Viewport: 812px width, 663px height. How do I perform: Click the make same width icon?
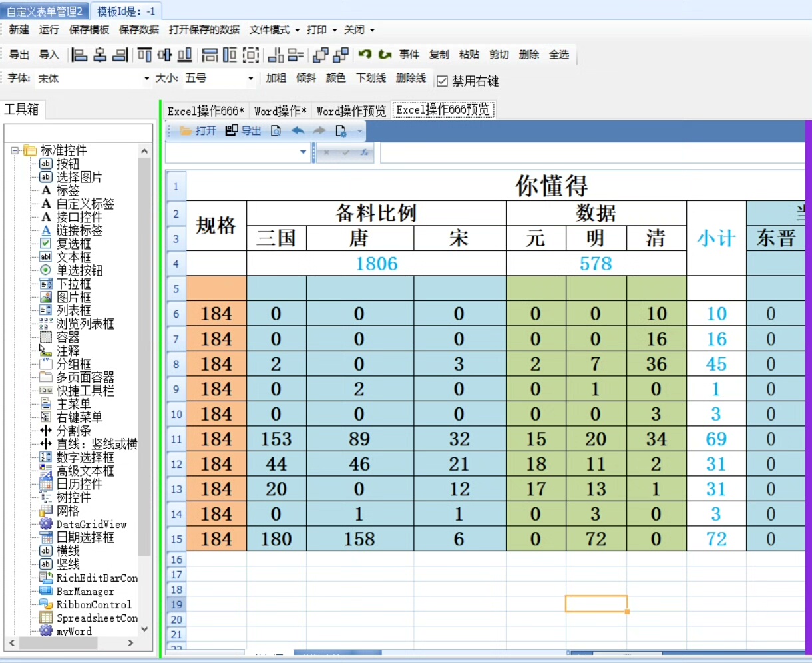(210, 55)
